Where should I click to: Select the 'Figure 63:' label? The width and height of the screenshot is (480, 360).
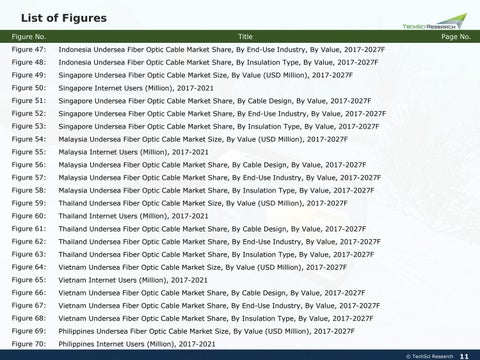point(29,254)
